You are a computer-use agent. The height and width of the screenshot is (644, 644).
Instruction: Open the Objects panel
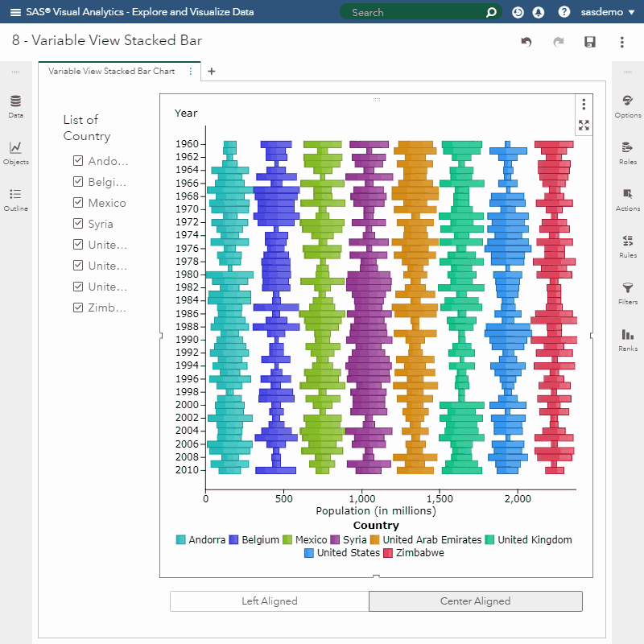coord(15,152)
